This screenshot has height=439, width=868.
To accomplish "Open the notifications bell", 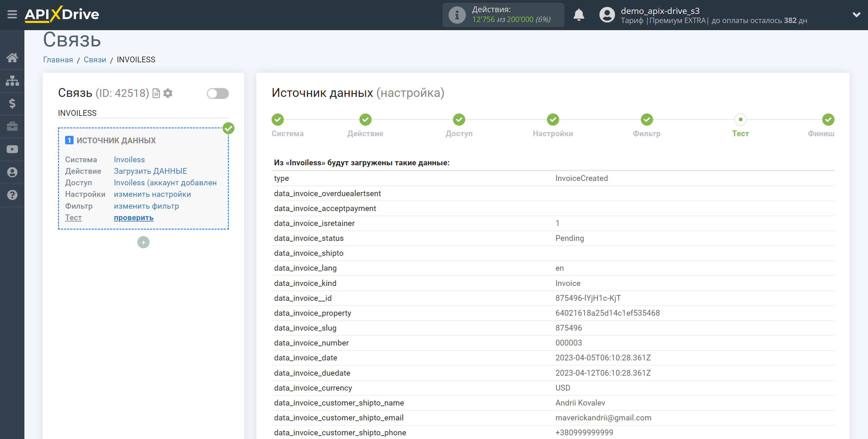I will point(579,15).
